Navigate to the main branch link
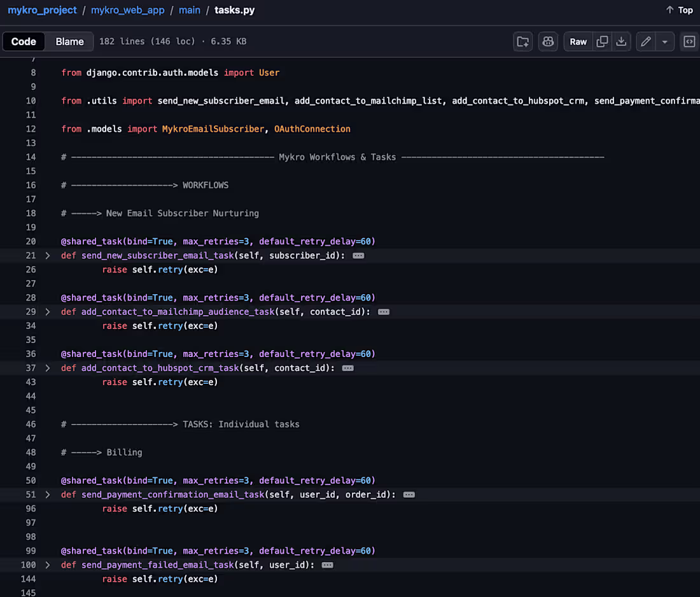 tap(190, 10)
